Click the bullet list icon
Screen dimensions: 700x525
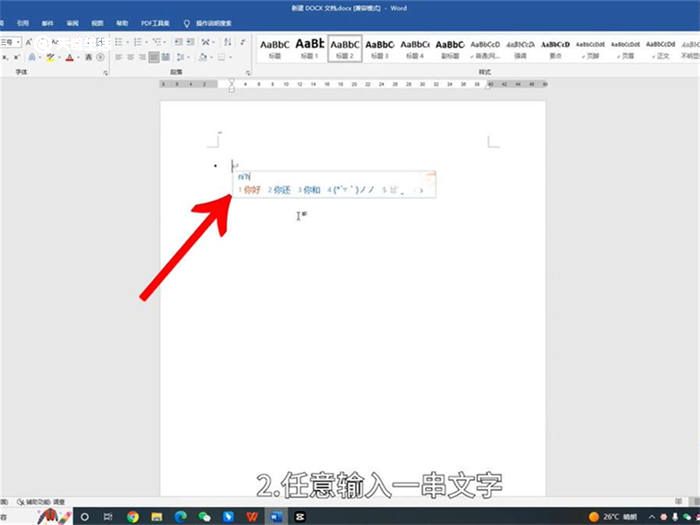[x=118, y=42]
